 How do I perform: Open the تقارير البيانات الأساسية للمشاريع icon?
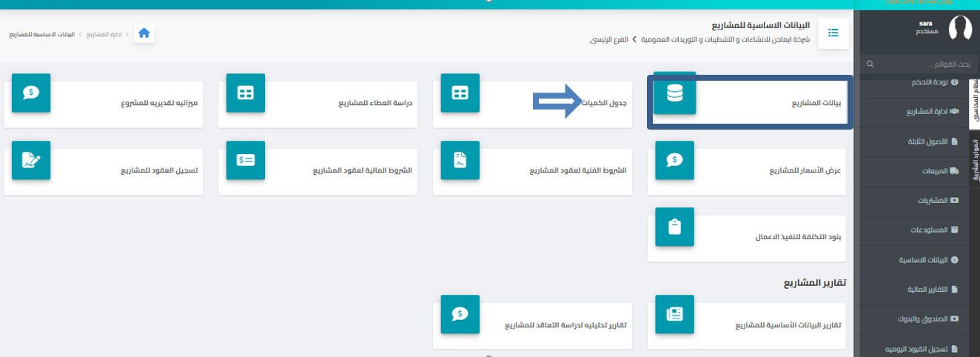tap(674, 314)
